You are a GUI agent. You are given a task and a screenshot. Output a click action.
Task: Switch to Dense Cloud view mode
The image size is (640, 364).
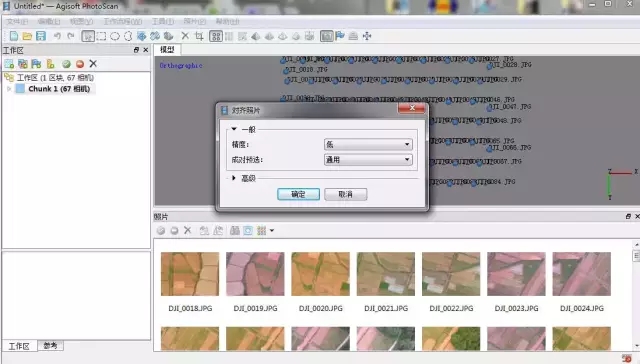[x=229, y=36]
